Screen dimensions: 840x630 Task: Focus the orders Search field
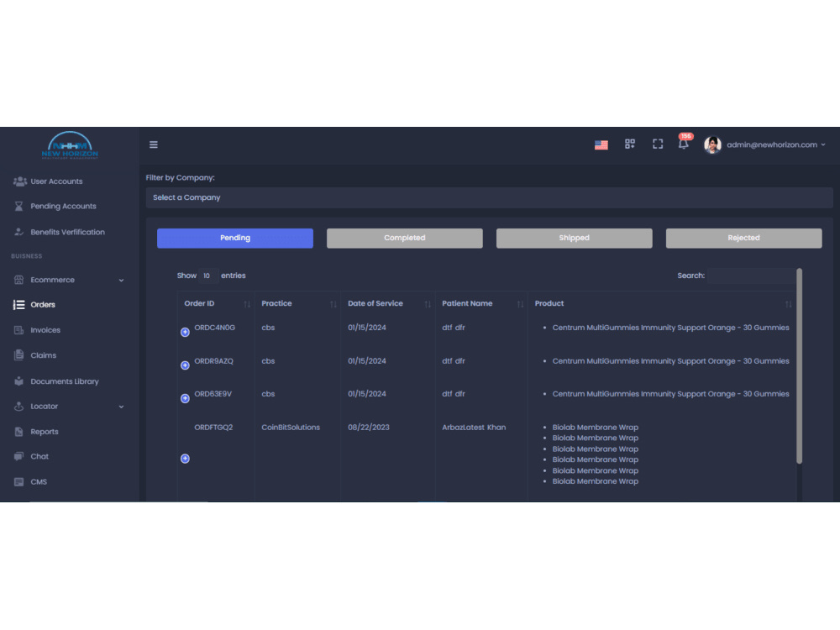pyautogui.click(x=751, y=276)
